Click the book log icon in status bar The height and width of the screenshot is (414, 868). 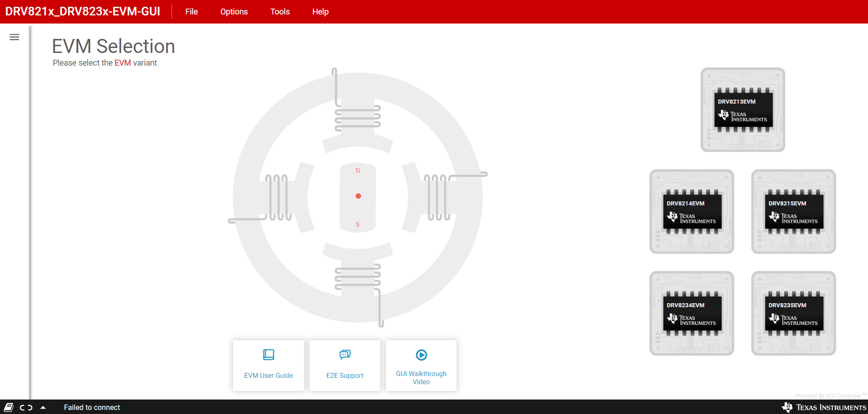(9, 407)
